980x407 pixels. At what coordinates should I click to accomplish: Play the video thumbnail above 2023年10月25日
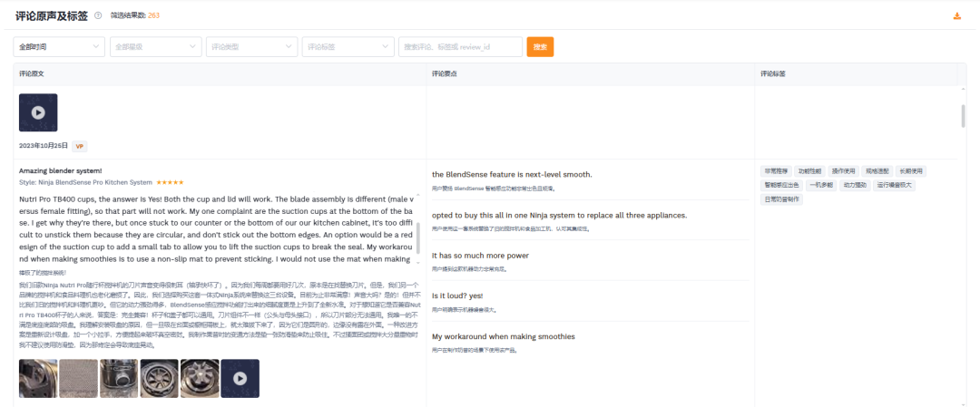[x=38, y=112]
